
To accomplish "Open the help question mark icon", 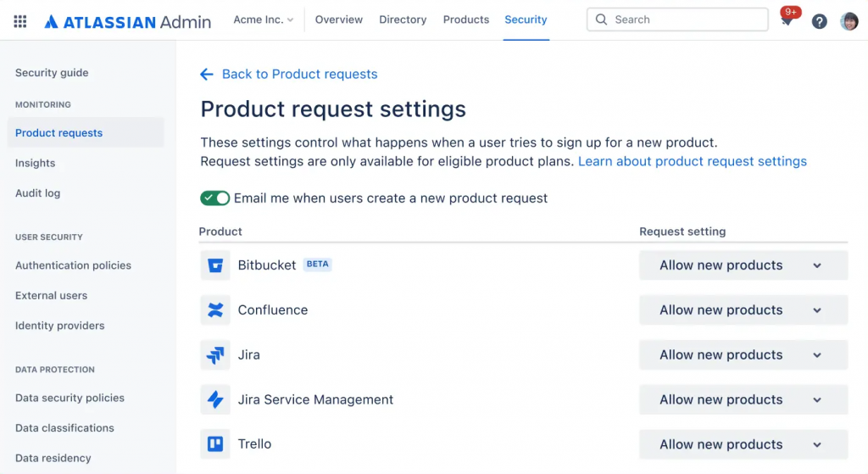I will pyautogui.click(x=820, y=21).
